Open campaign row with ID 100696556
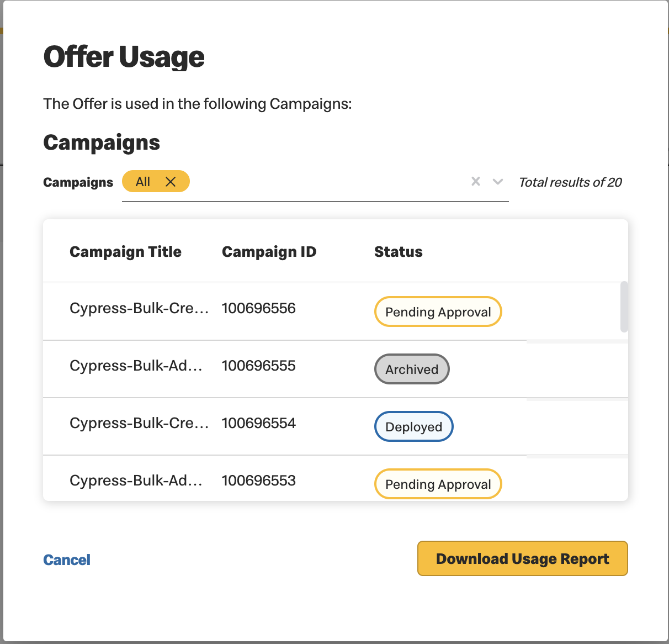This screenshot has width=669, height=644. click(336, 312)
